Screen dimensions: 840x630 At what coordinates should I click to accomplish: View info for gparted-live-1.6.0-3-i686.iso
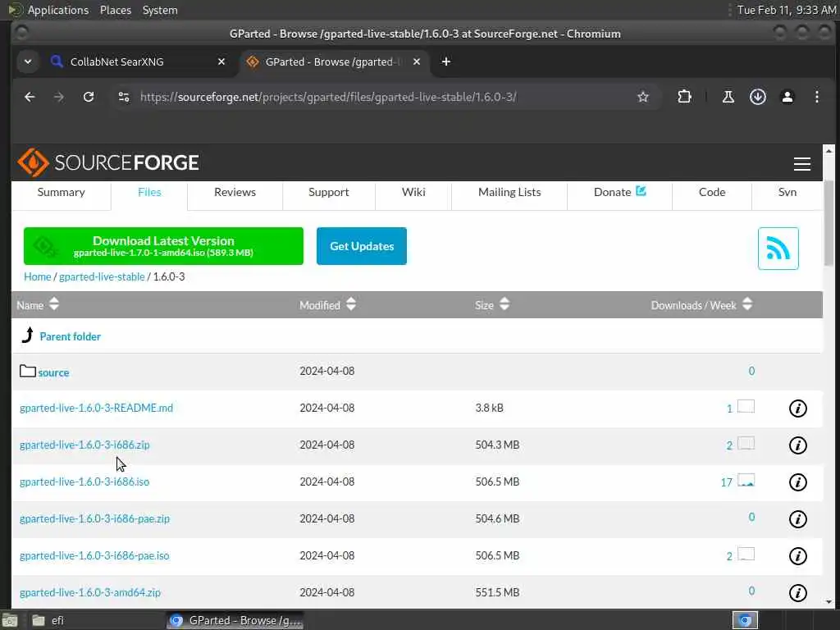(797, 482)
